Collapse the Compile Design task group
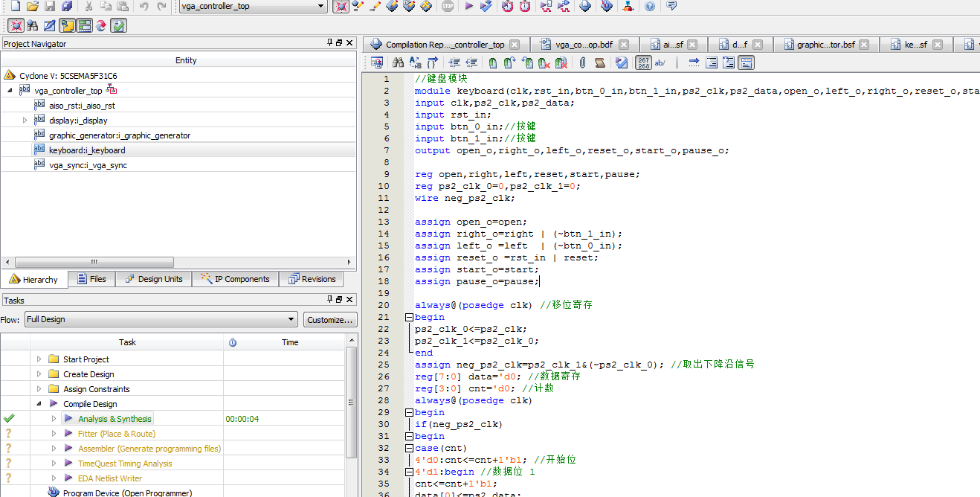 point(40,403)
